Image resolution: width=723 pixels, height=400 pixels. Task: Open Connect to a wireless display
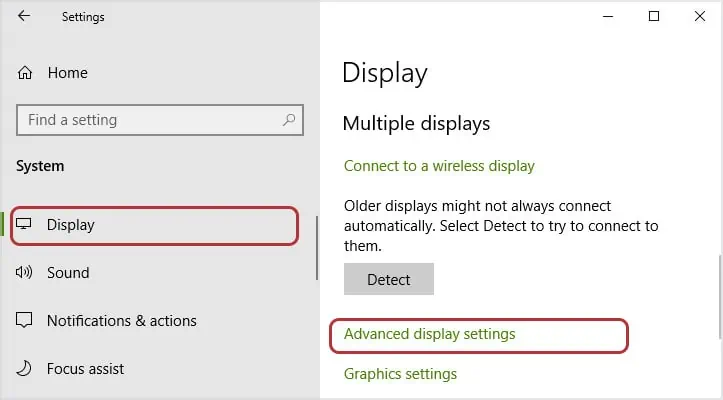pyautogui.click(x=439, y=166)
